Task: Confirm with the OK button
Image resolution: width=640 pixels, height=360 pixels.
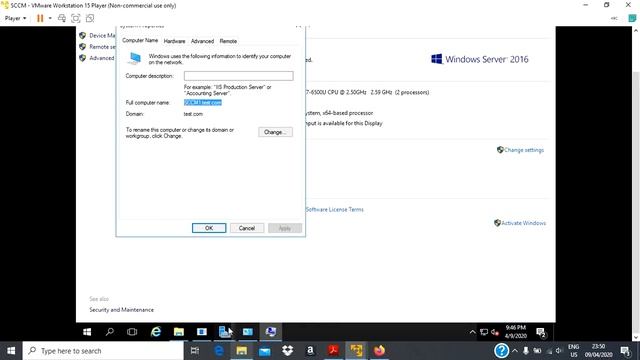Action: click(209, 228)
